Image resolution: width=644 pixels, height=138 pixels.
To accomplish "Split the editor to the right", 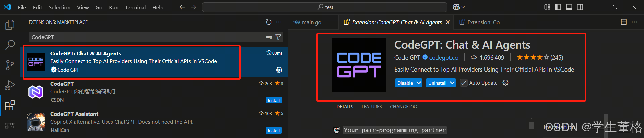I will click(624, 22).
